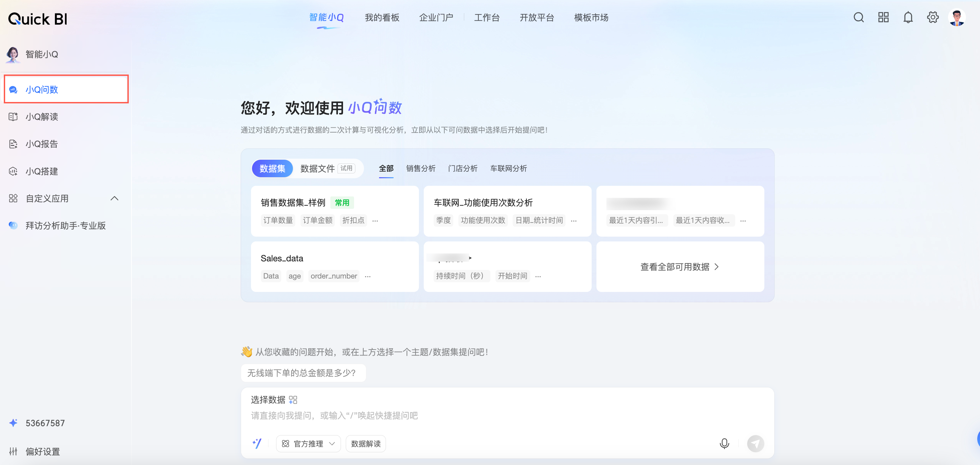
Task: Click the 小Q问数 chat icon
Action: pos(13,89)
